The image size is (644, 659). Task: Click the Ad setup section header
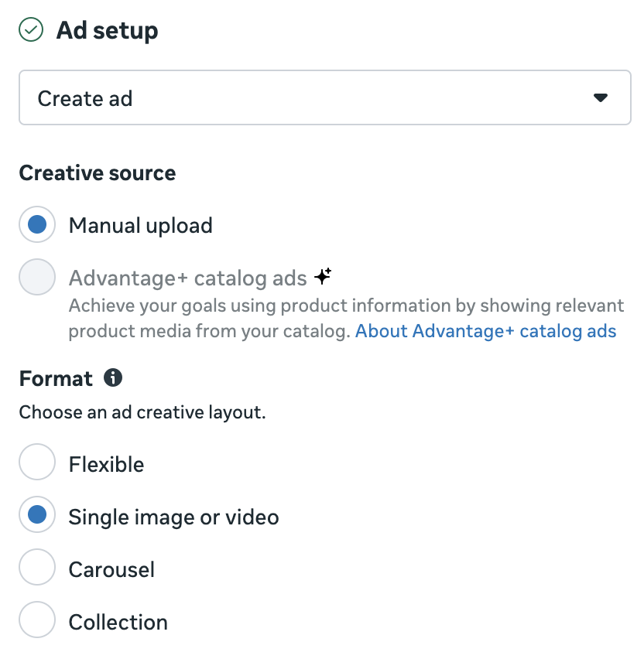click(105, 30)
